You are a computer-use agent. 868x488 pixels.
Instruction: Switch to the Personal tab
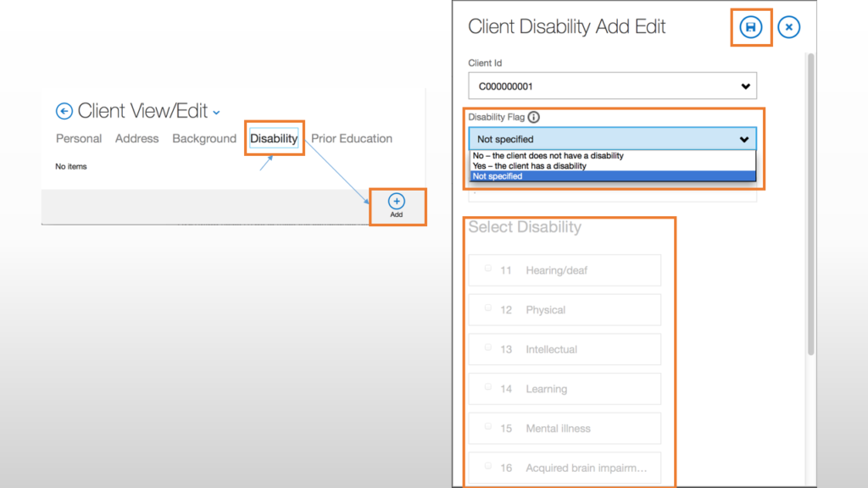coord(79,138)
